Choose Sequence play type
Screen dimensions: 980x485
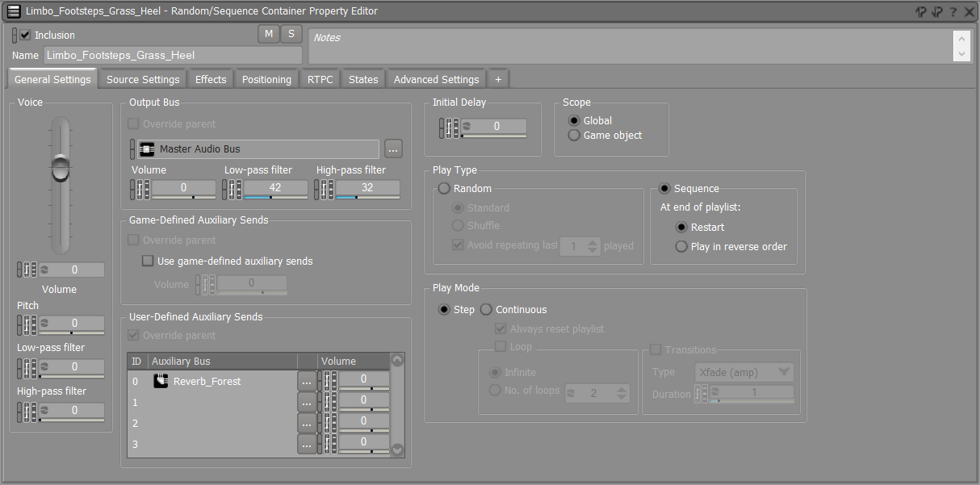tap(664, 188)
